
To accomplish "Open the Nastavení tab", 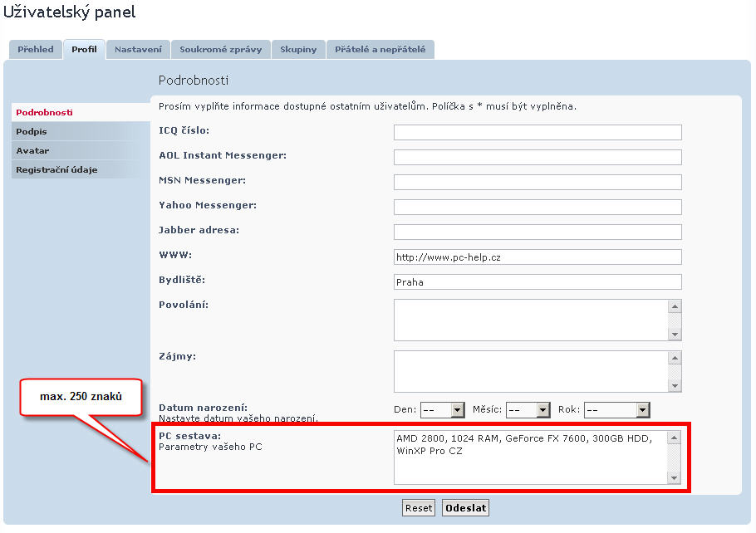I will pyautogui.click(x=138, y=50).
